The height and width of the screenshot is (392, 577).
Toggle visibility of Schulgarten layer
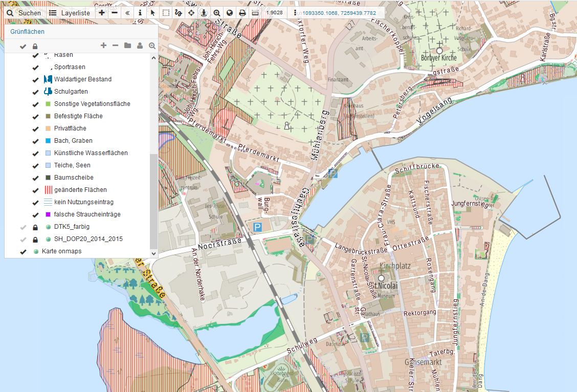pyautogui.click(x=36, y=92)
